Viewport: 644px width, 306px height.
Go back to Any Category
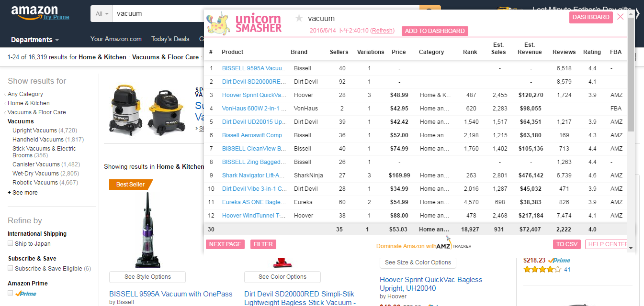[x=25, y=94]
